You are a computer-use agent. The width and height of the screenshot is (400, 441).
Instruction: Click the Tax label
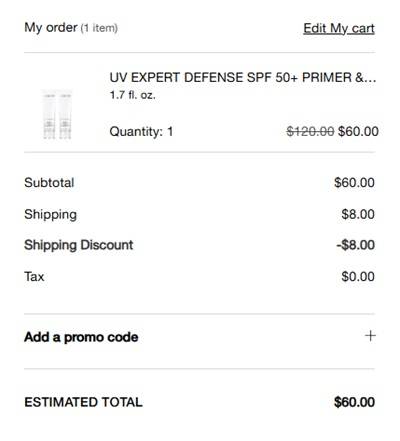(x=34, y=277)
